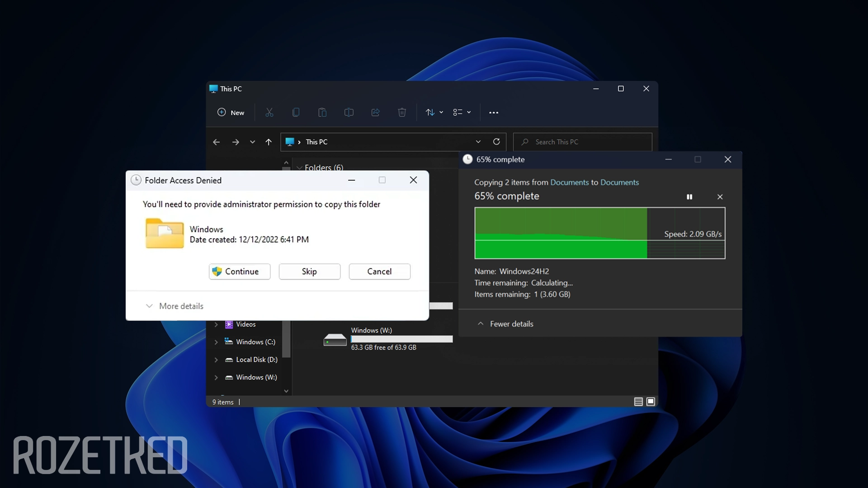868x488 pixels.
Task: Select Videos in the navigation pane
Action: (x=246, y=324)
